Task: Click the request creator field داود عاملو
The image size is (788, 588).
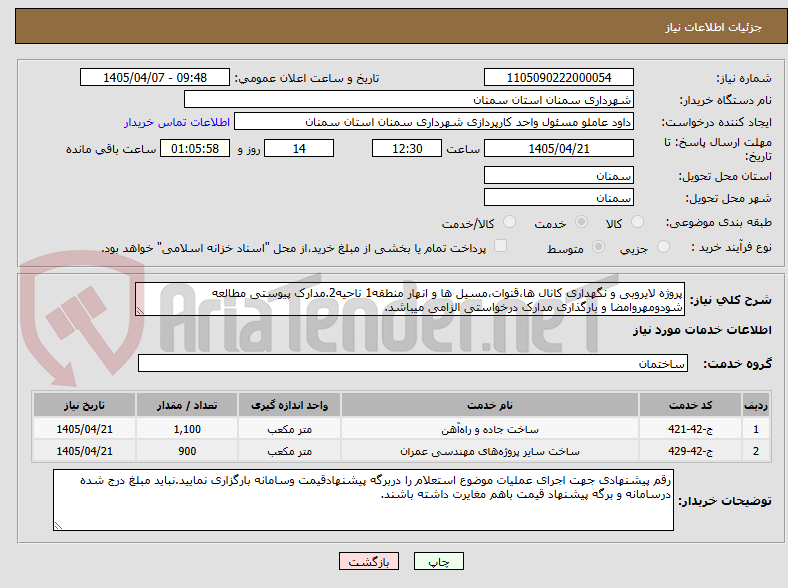Action: [434, 122]
